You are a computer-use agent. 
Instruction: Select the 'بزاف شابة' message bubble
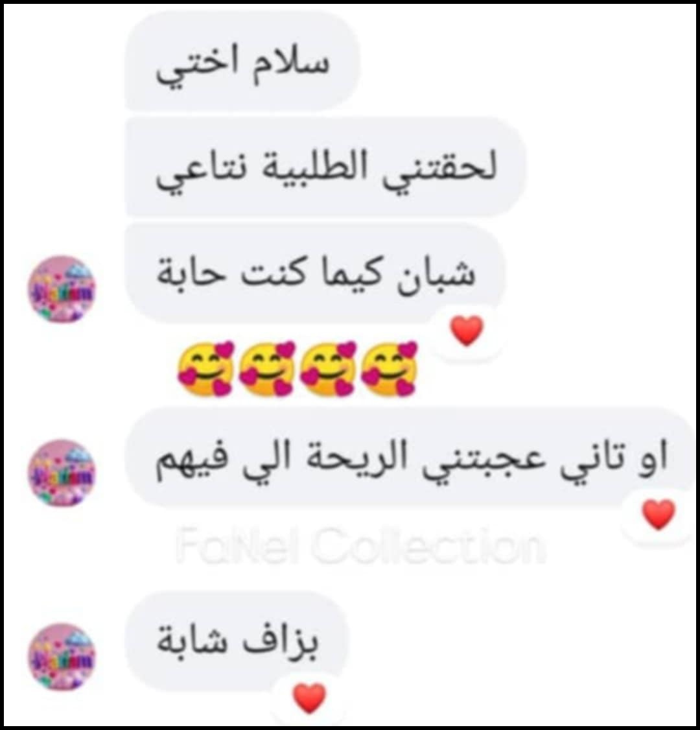click(237, 641)
